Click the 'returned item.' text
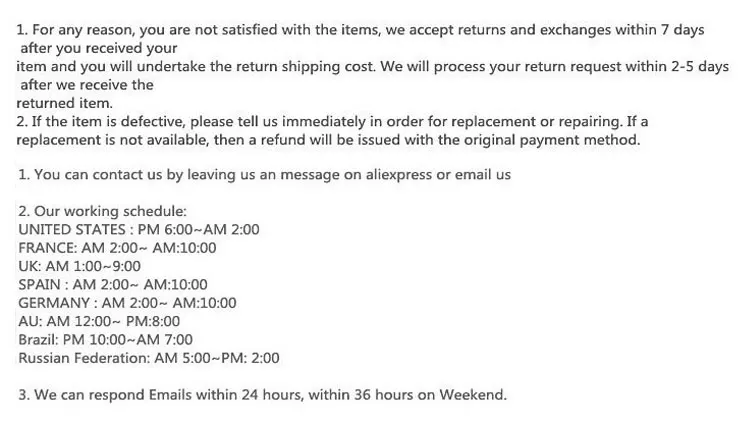 65,103
